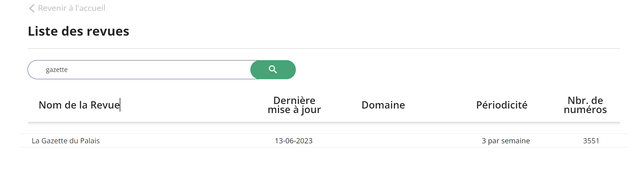
Task: Open the "La Gazette du Palais" entry
Action: point(66,141)
